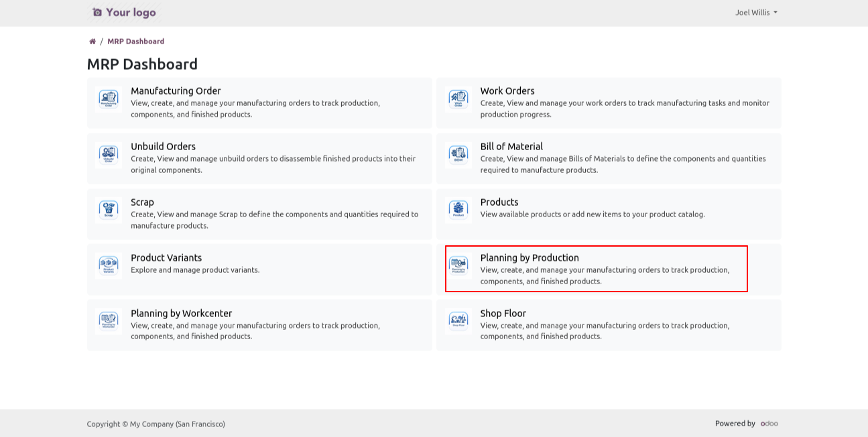Select the Bill of Material icon
The height and width of the screenshot is (437, 868).
[x=458, y=154]
